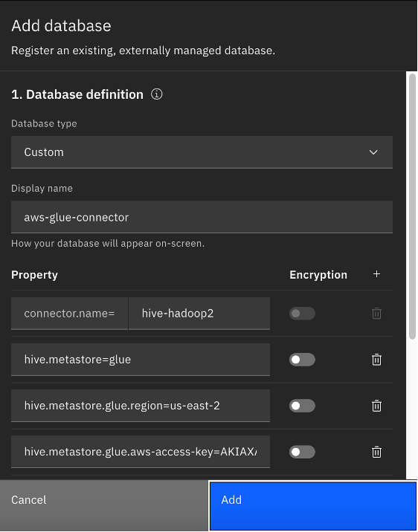418x532 pixels.
Task: Click the '1. Database definition' heading
Action: click(x=77, y=94)
